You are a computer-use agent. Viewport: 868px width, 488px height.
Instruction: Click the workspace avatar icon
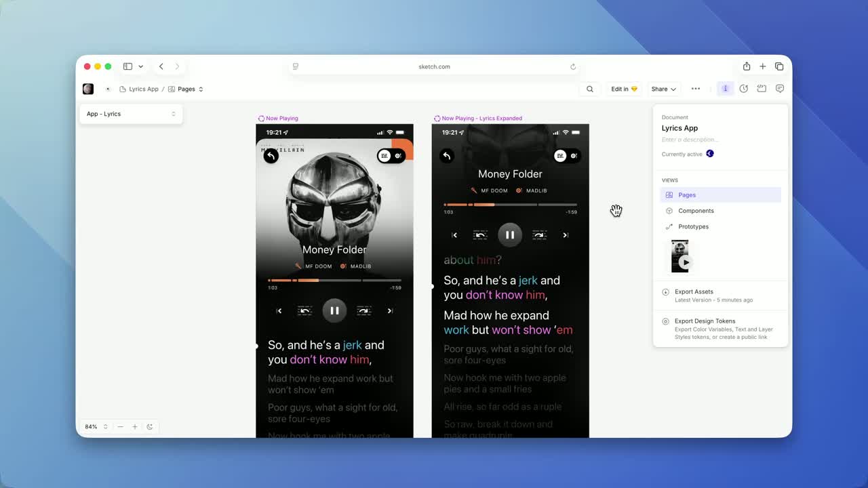(88, 89)
